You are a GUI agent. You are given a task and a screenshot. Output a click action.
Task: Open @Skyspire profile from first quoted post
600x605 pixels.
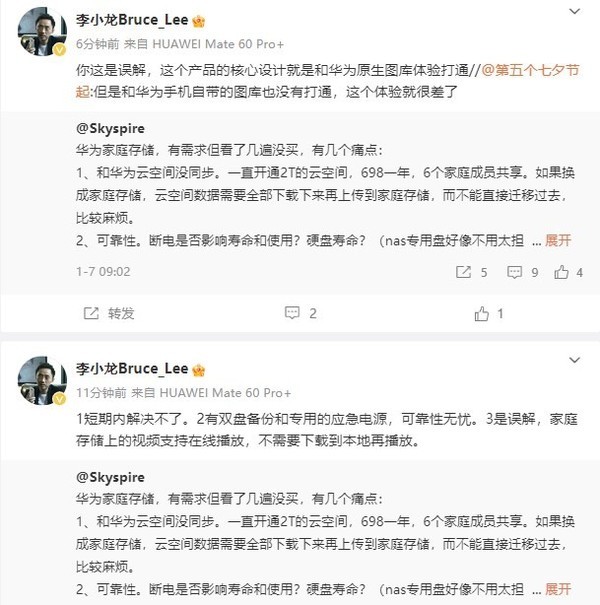click(x=110, y=130)
